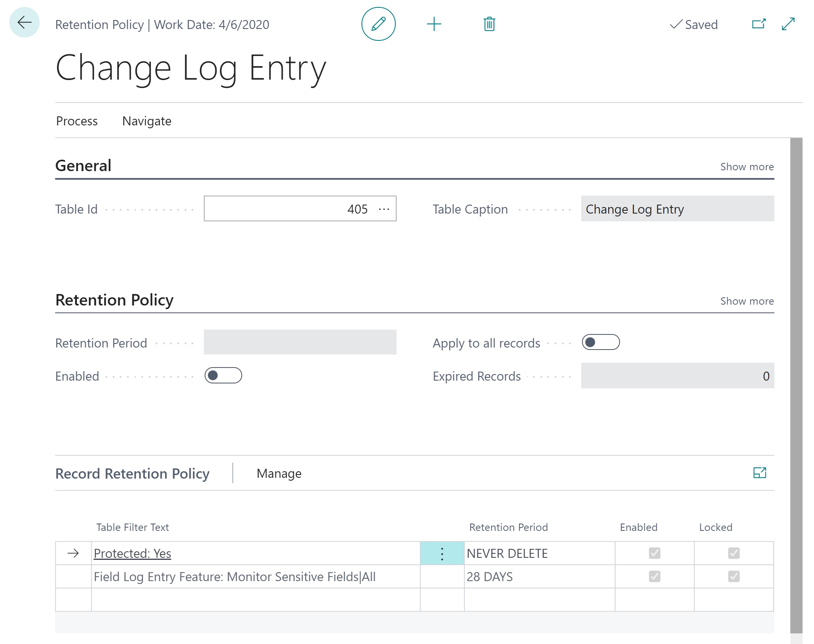Viewport: 814px width, 644px height.
Task: Click the pencil edit icon
Action: click(378, 24)
